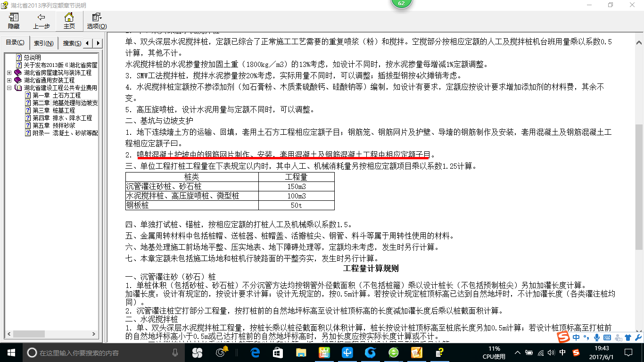Image resolution: width=644 pixels, height=362 pixels.
Task: Click the 钢板桩 table cell
Action: pos(192,205)
